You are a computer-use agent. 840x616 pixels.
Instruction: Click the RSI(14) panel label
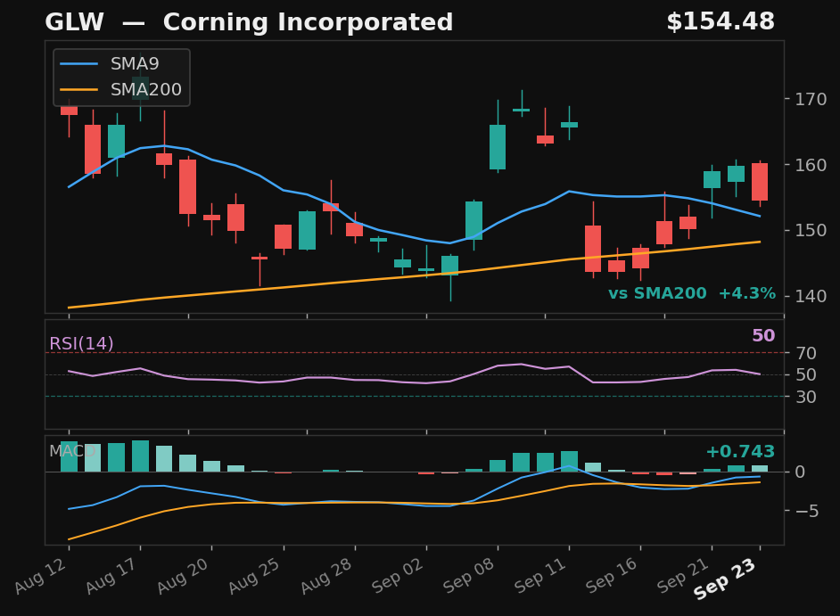[x=81, y=343]
